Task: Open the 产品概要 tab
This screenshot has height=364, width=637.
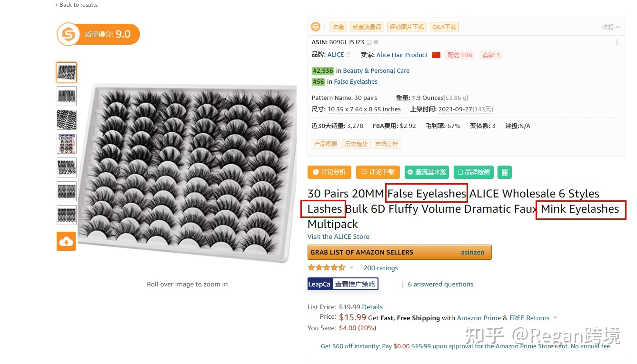Action: [x=326, y=144]
